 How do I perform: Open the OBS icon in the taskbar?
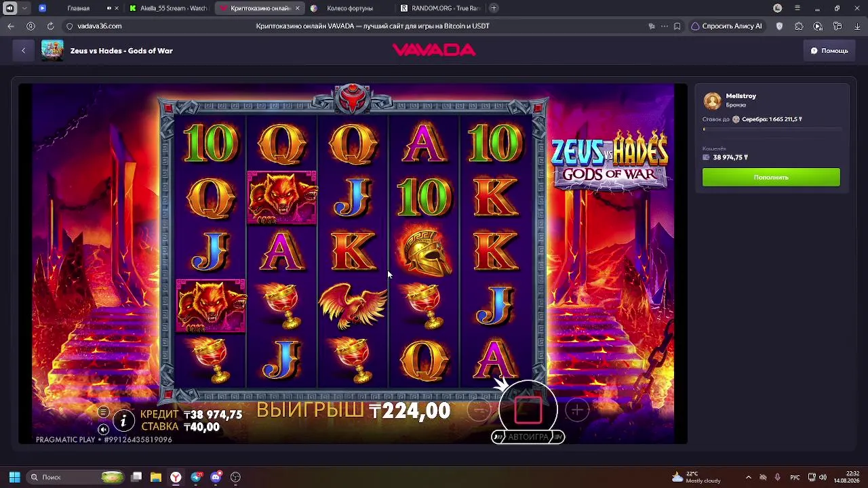point(235,477)
